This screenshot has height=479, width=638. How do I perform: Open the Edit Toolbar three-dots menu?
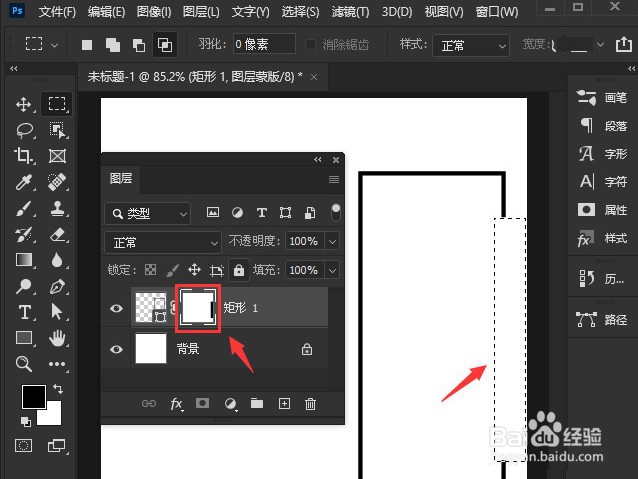click(x=57, y=364)
